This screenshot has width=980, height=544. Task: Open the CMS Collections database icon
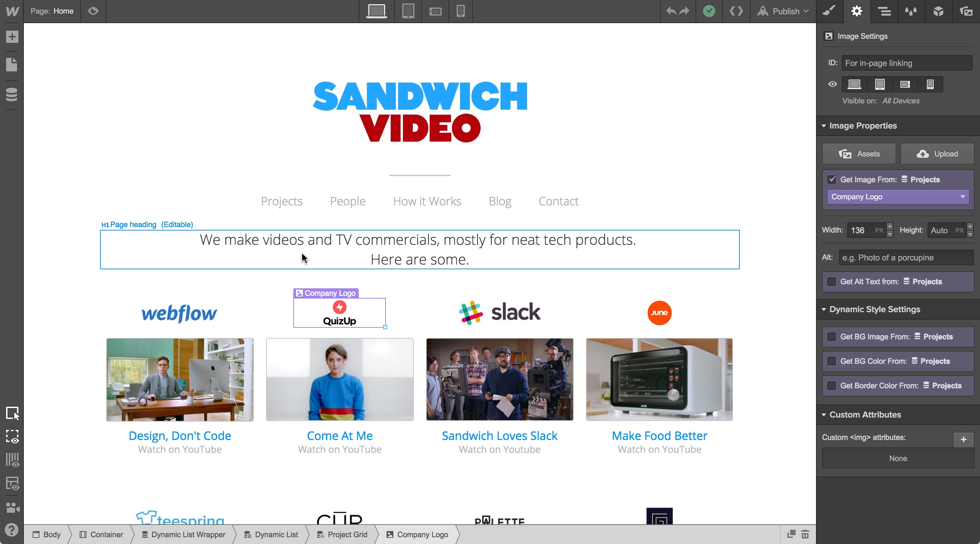coord(12,95)
